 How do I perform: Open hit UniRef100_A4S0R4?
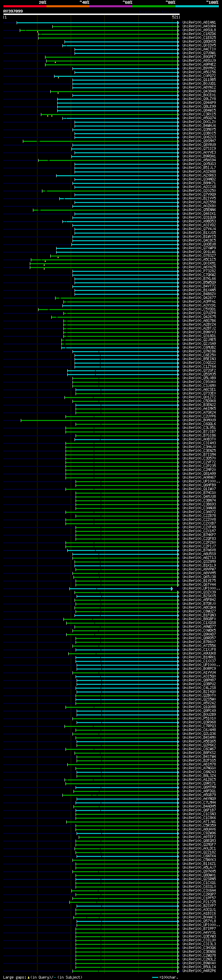199,26
